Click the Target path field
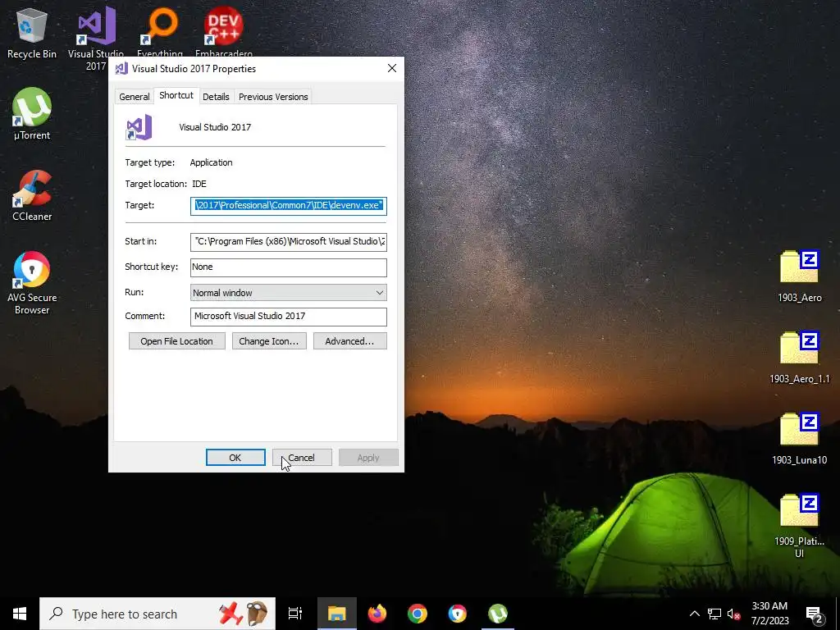This screenshot has height=630, width=840. coord(288,206)
